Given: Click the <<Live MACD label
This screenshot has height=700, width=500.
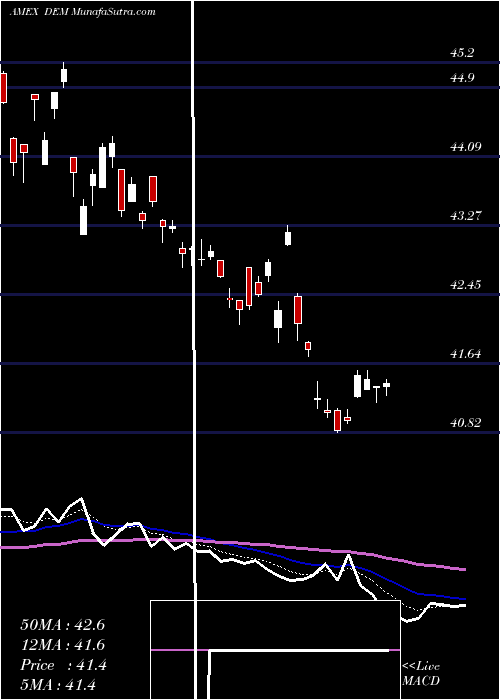Looking at the screenshot, I should [x=421, y=673].
